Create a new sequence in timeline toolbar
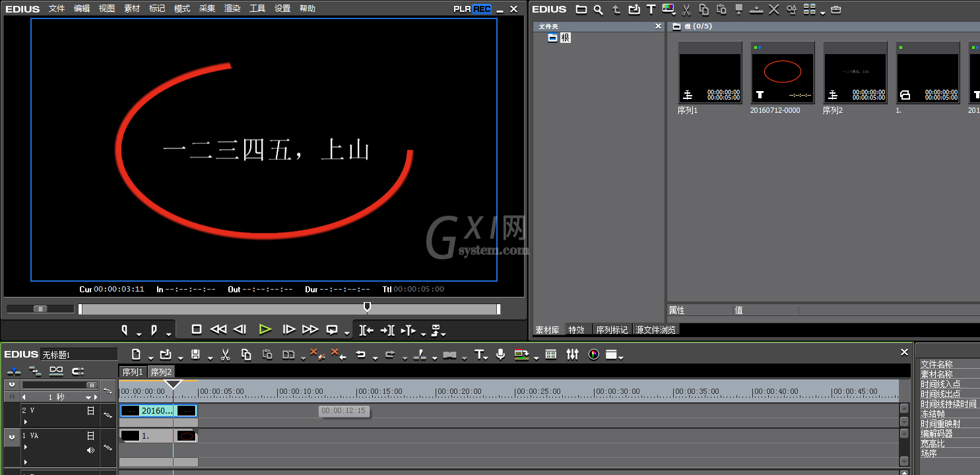 (x=136, y=354)
